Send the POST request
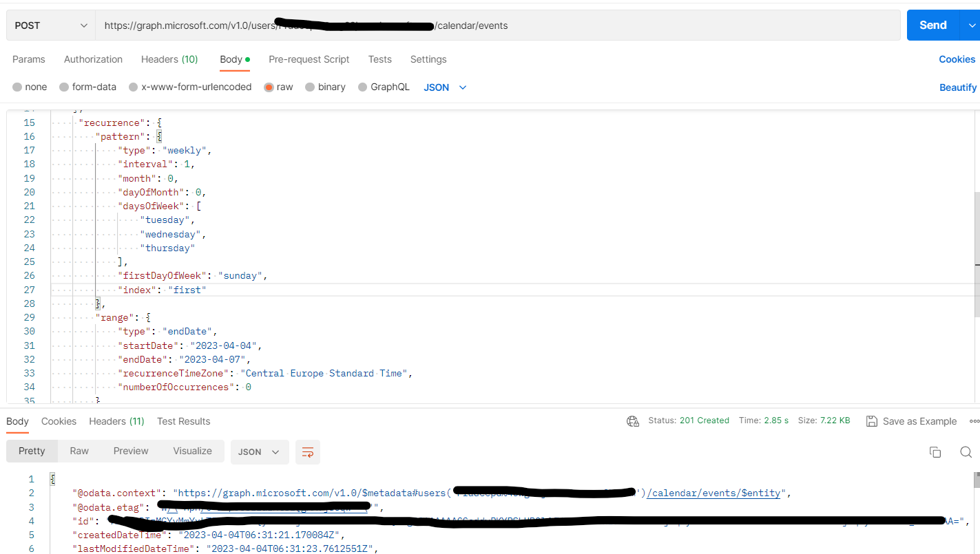 932,25
